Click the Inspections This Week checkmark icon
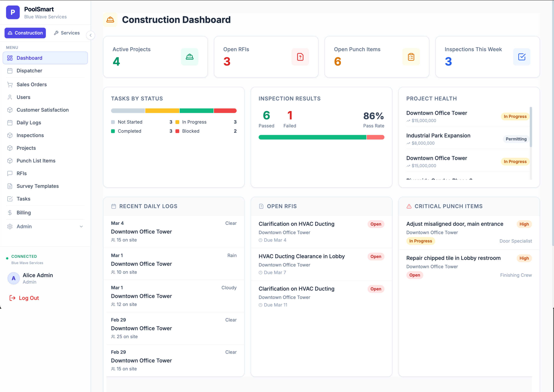Viewport: 554px width, 392px height. point(522,57)
